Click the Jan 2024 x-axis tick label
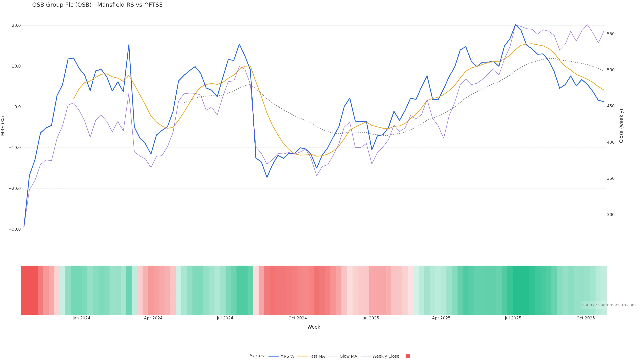 (x=81, y=318)
